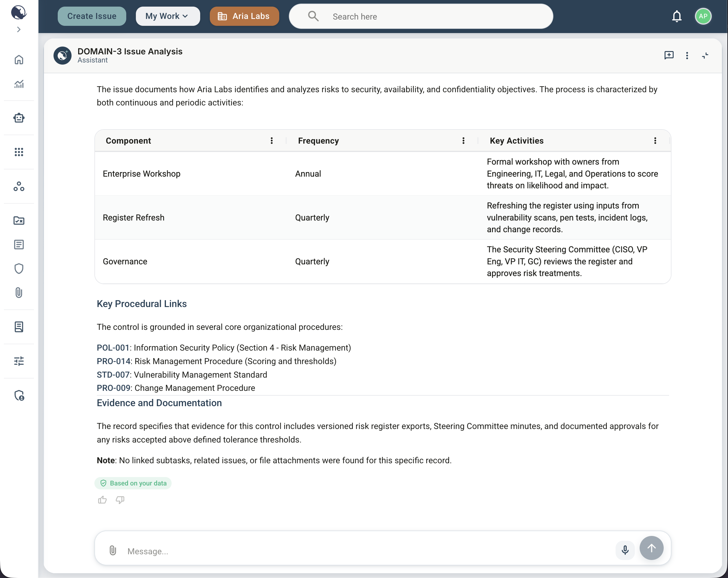This screenshot has width=728, height=578.
Task: Give thumbs up on the response
Action: click(x=102, y=500)
